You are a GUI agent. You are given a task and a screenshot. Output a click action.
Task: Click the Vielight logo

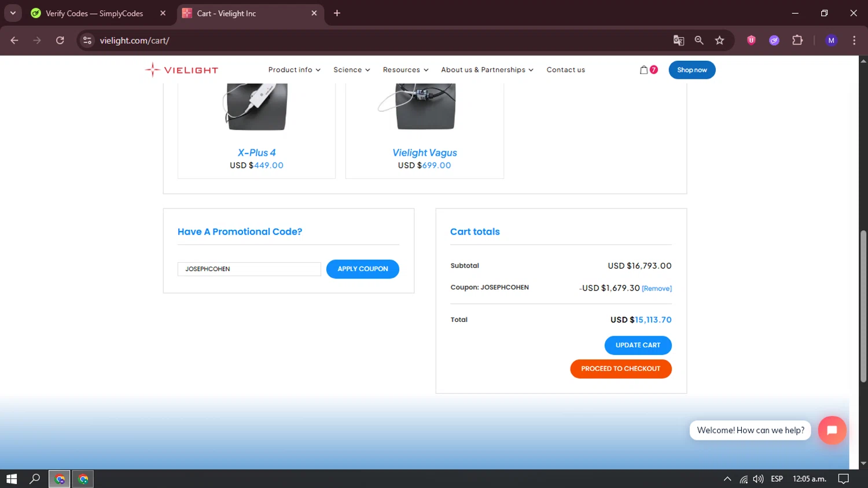(x=181, y=70)
